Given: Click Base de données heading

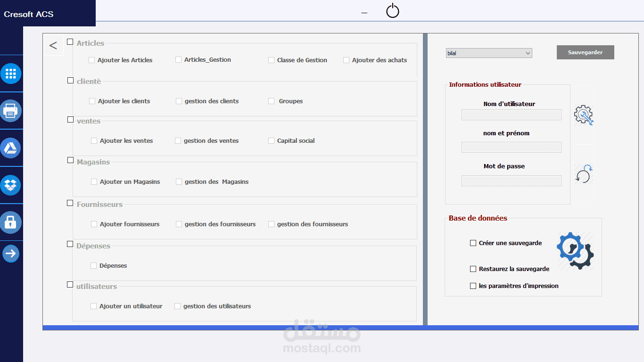Looking at the screenshot, I should (478, 218).
